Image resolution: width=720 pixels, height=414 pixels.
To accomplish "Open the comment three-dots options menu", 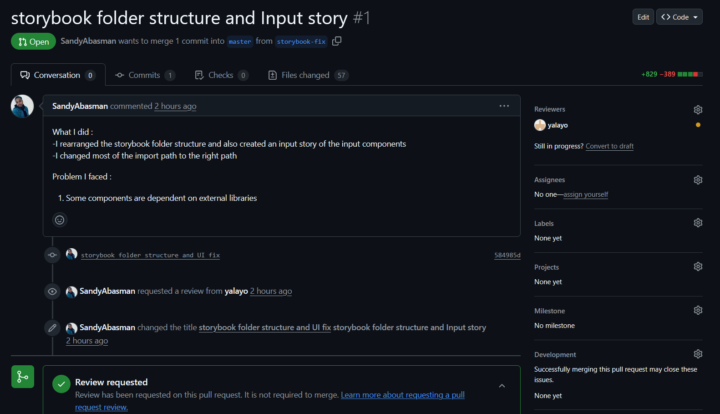I will pos(504,105).
